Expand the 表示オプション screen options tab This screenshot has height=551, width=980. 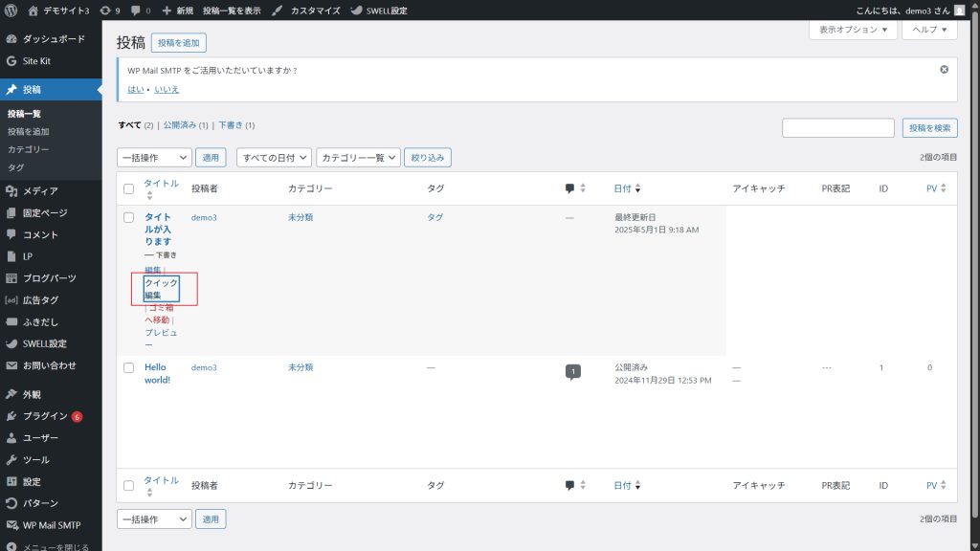pyautogui.click(x=853, y=30)
